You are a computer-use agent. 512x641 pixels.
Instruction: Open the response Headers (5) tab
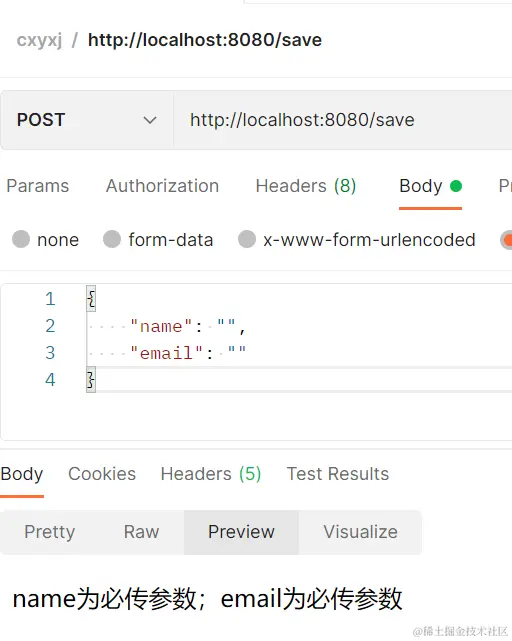[211, 474]
